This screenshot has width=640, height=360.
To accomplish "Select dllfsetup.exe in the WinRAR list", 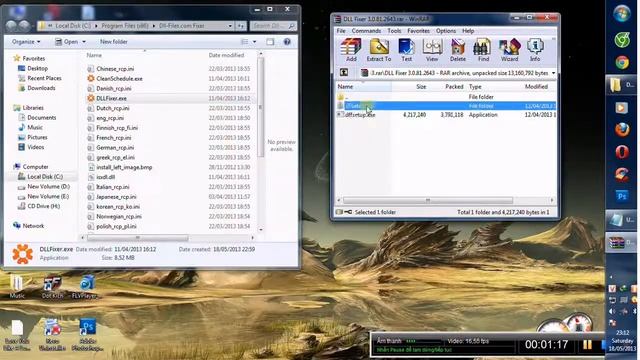I will tap(360, 115).
